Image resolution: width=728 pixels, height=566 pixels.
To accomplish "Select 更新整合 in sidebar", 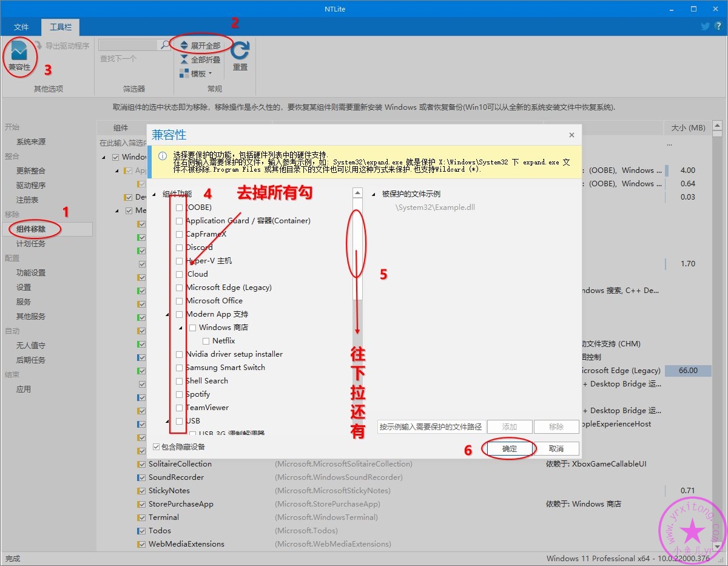I will click(31, 170).
